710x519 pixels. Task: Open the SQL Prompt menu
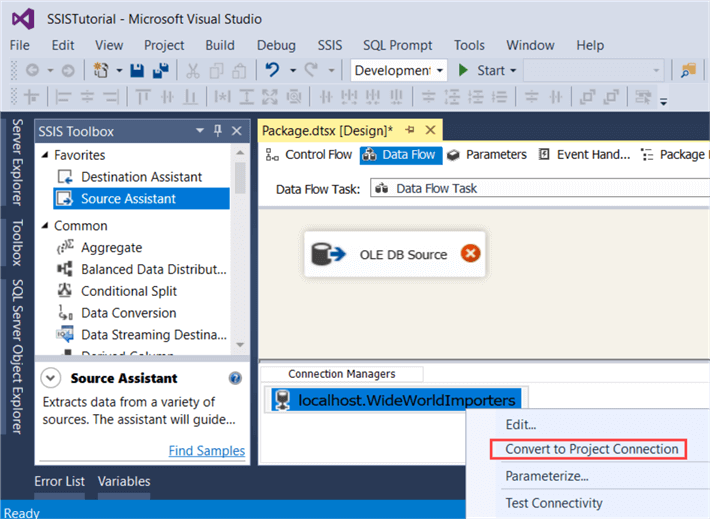398,45
